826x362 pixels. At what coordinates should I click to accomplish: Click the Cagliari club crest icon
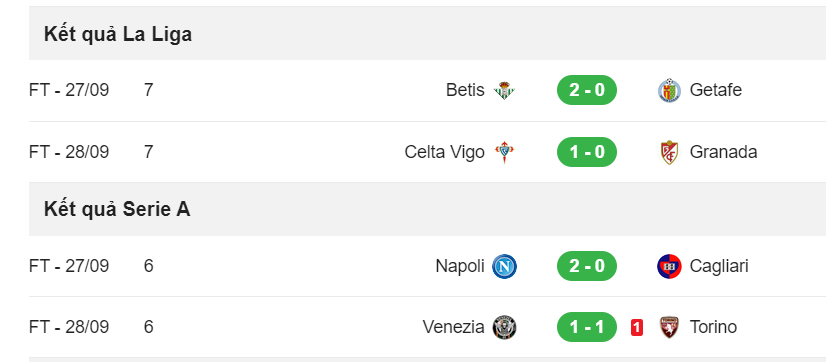tap(669, 266)
